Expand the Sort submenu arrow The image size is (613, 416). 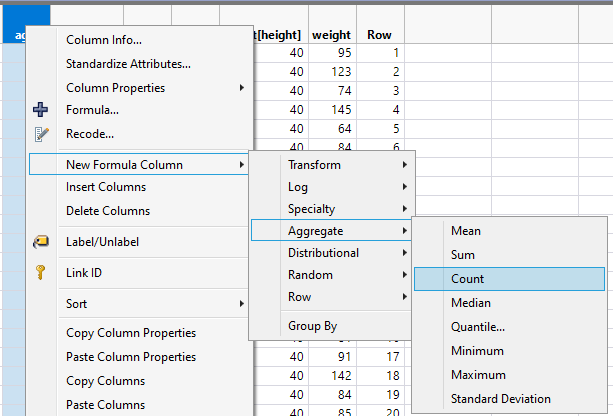tap(241, 303)
